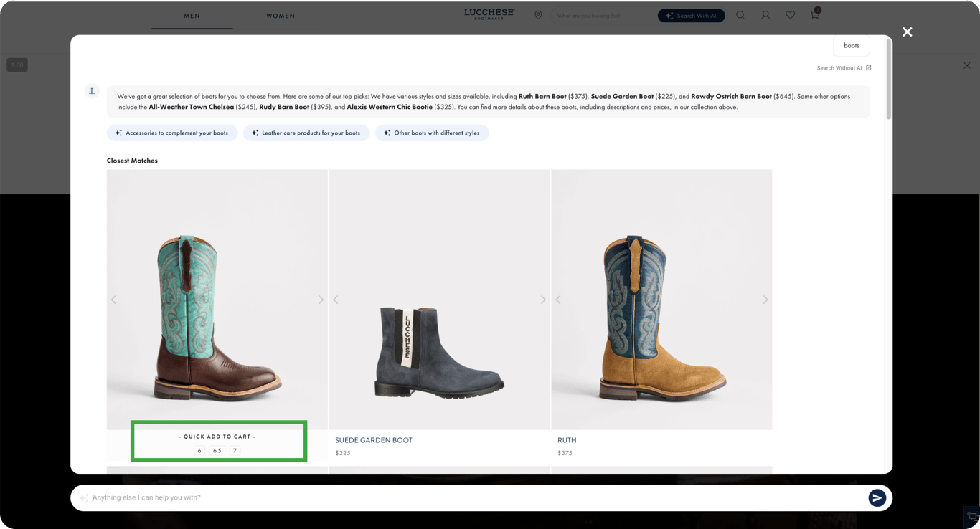The width and height of the screenshot is (980, 529).
Task: Open the shopping cart icon
Action: click(815, 14)
